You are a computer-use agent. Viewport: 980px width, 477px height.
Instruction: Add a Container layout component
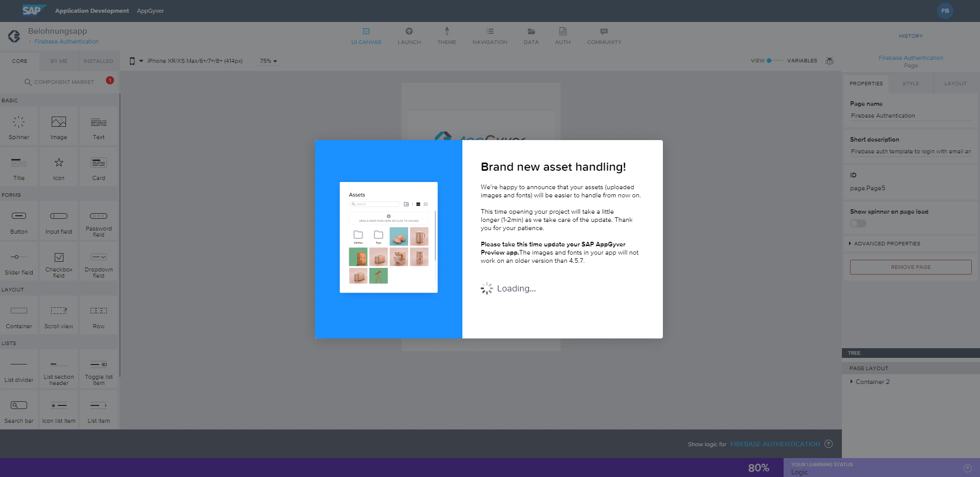tap(19, 316)
